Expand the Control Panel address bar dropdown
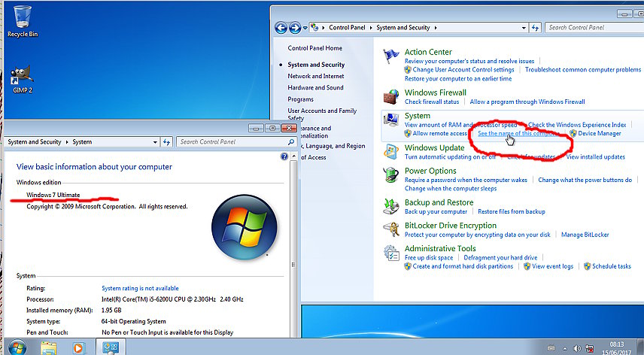 [524, 28]
